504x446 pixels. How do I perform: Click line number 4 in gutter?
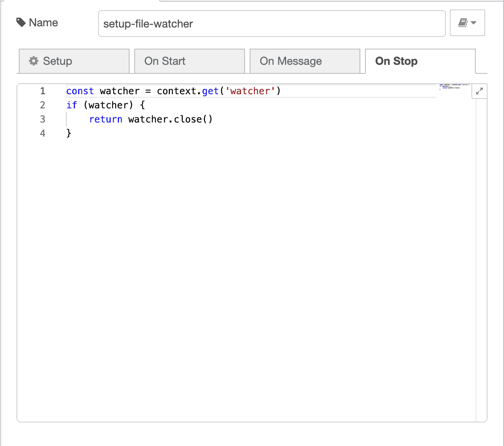click(42, 133)
